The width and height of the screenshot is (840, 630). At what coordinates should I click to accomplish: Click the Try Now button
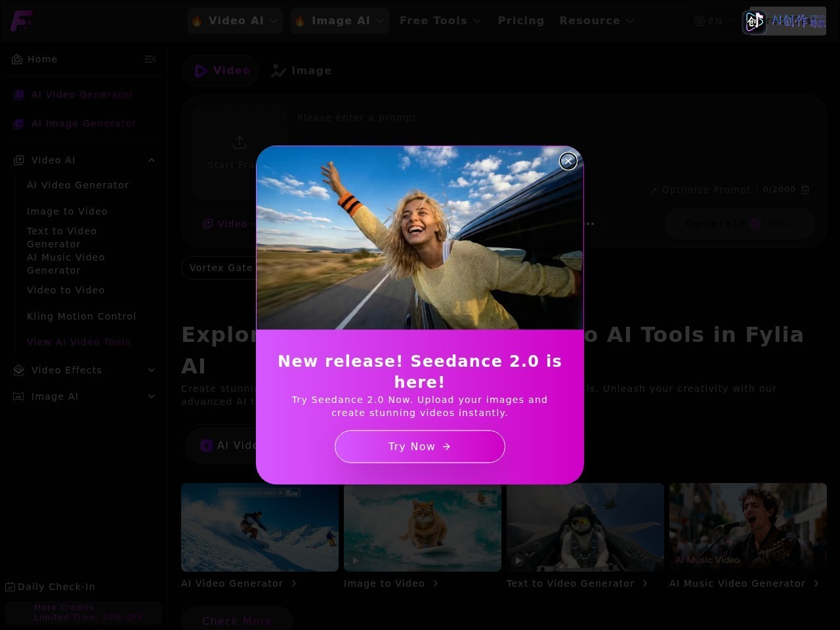(x=420, y=446)
